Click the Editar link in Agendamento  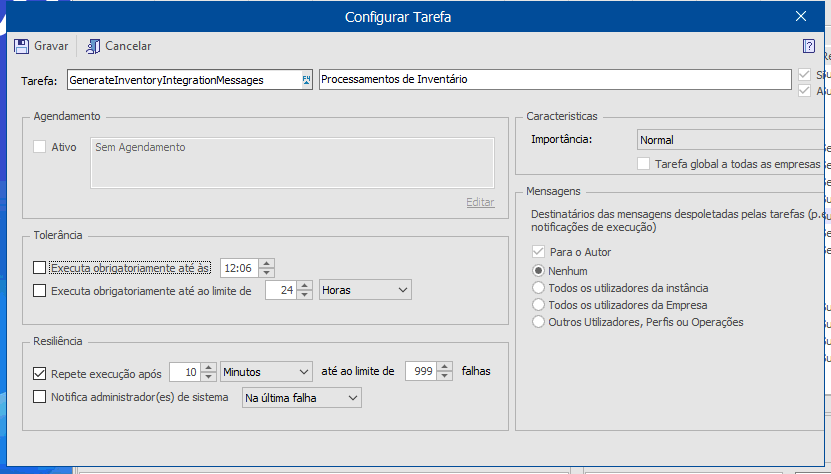click(480, 202)
